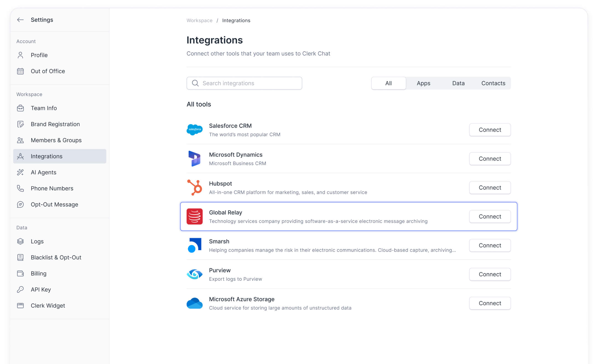Click the Members & Groups people icon

(x=20, y=140)
